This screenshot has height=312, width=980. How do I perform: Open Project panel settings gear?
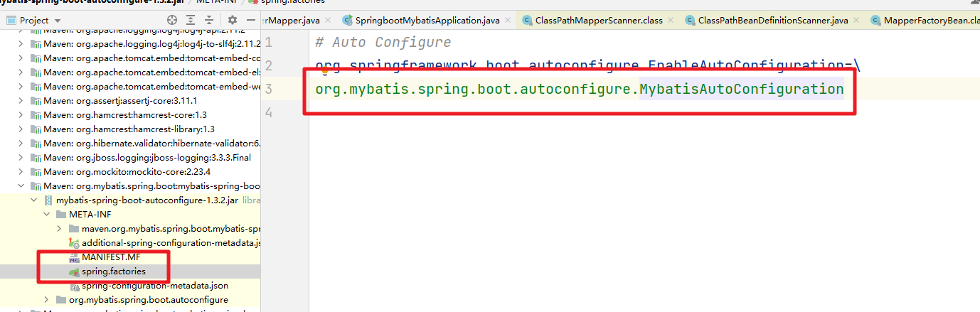233,21
